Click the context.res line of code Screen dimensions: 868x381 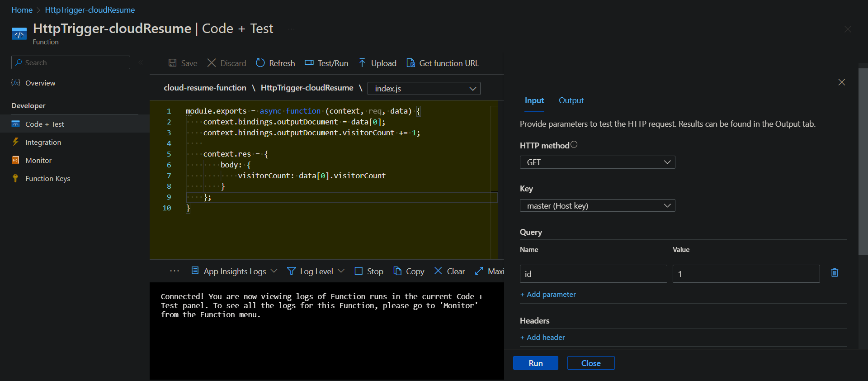point(236,154)
